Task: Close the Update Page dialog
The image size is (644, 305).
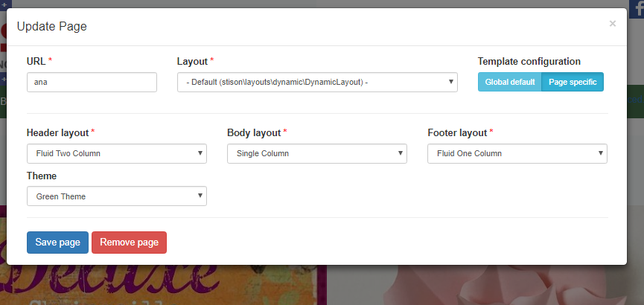Action: click(613, 24)
